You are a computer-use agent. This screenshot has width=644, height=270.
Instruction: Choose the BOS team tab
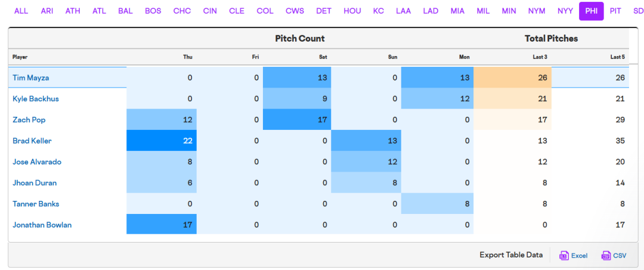tap(153, 11)
